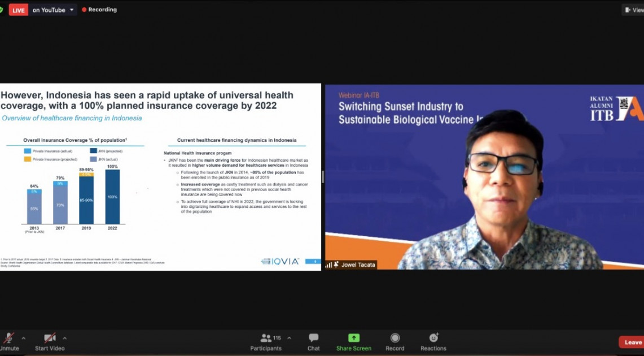Unmute the microphone

pos(8,341)
